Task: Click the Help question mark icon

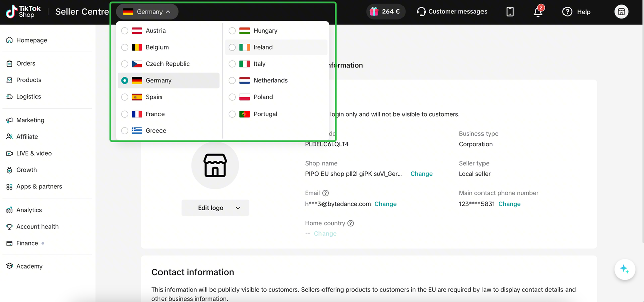Action: [x=567, y=12]
